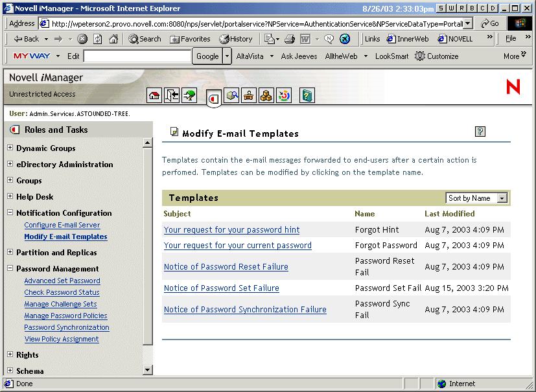Click the Configure workstation icon

coord(249,95)
